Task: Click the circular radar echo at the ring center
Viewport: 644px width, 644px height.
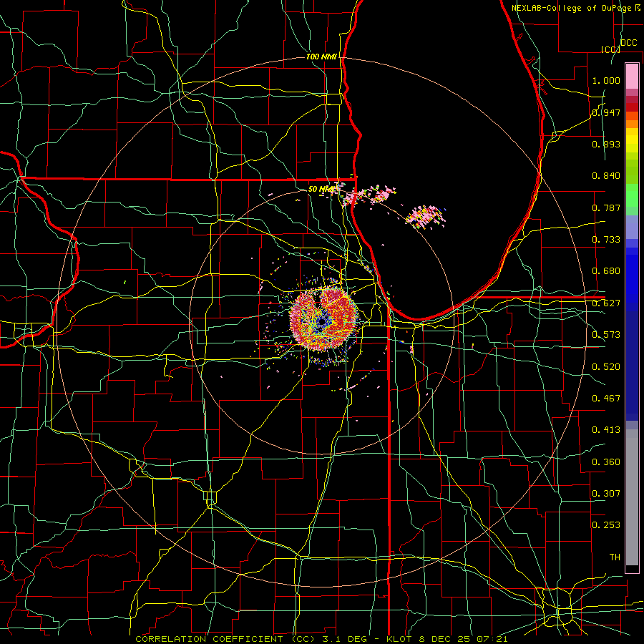Action: click(323, 318)
